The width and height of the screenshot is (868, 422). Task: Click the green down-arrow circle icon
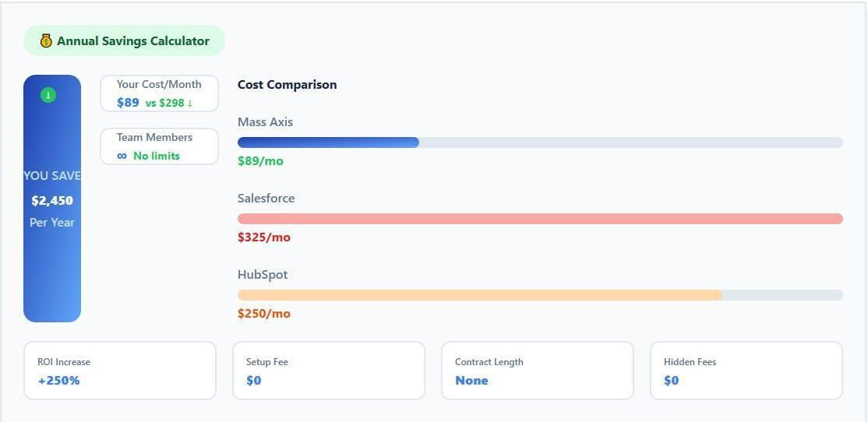48,95
